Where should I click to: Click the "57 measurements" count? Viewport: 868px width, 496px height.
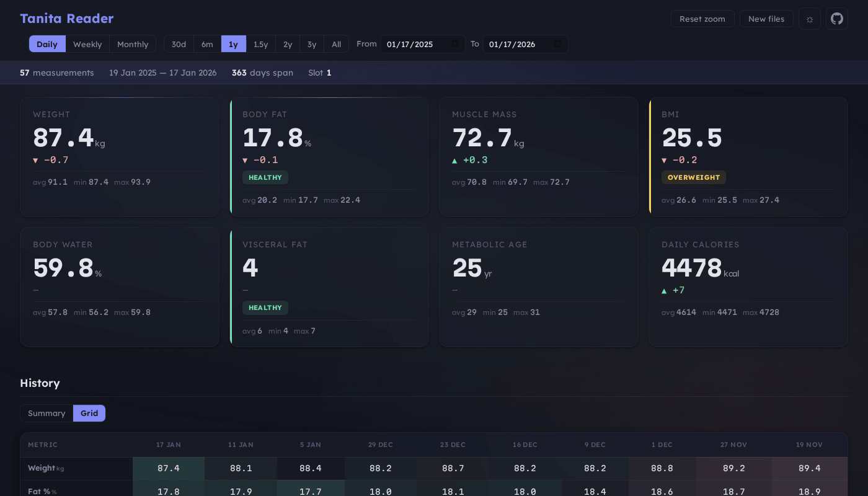point(57,73)
